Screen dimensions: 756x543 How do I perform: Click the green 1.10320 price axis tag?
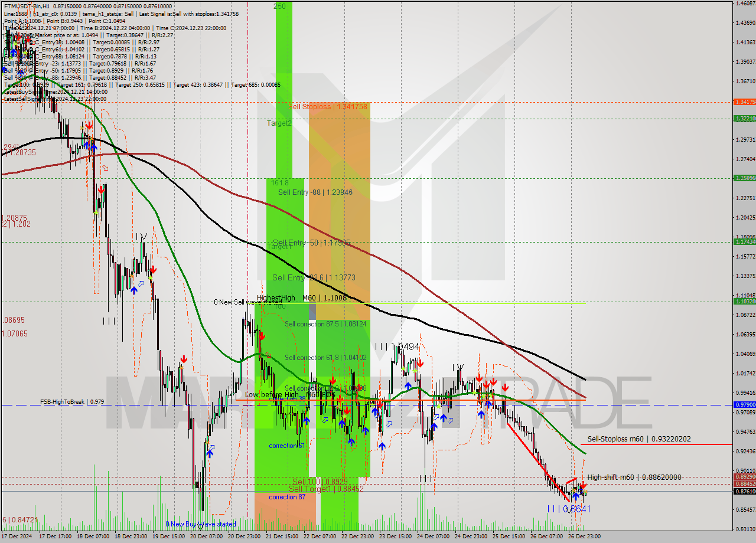coord(744,301)
